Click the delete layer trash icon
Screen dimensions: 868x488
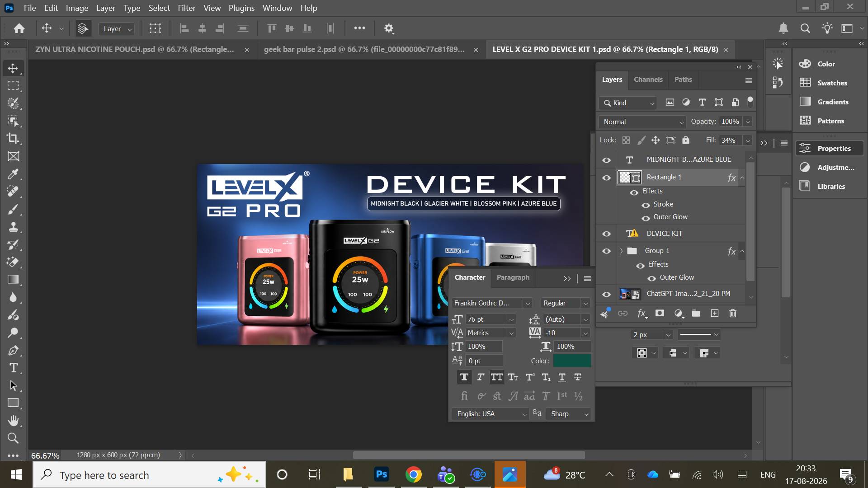point(733,313)
